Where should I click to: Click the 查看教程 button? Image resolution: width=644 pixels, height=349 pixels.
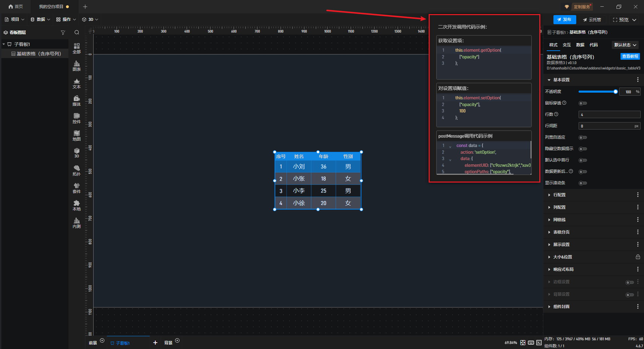(x=630, y=56)
